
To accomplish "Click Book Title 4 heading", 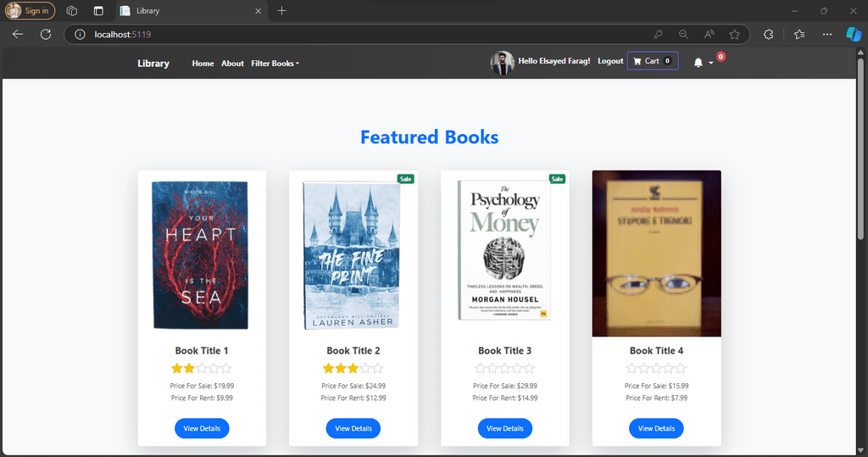I will [656, 351].
